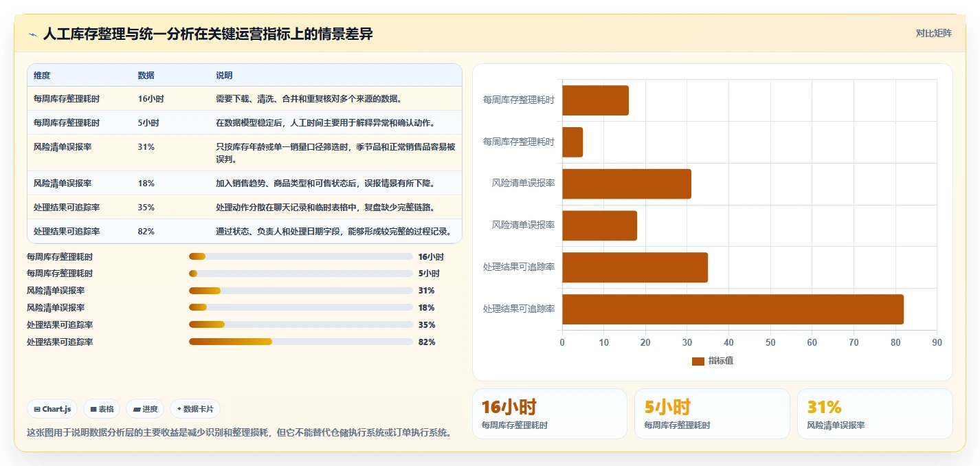This screenshot has width=980, height=466.
Task: Click the longest chart bar, value 82
Action: tap(733, 309)
